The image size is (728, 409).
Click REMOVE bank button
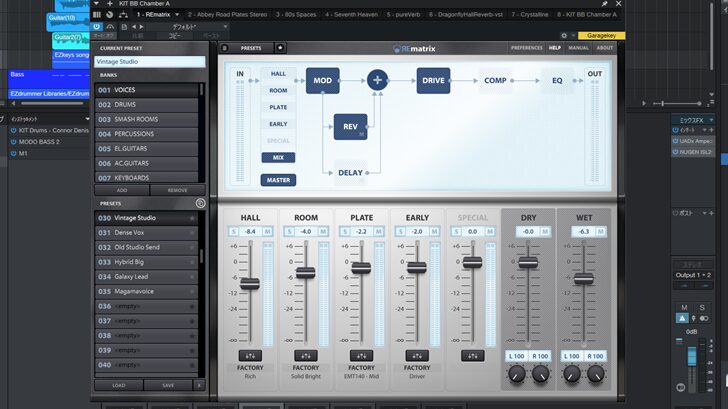177,190
